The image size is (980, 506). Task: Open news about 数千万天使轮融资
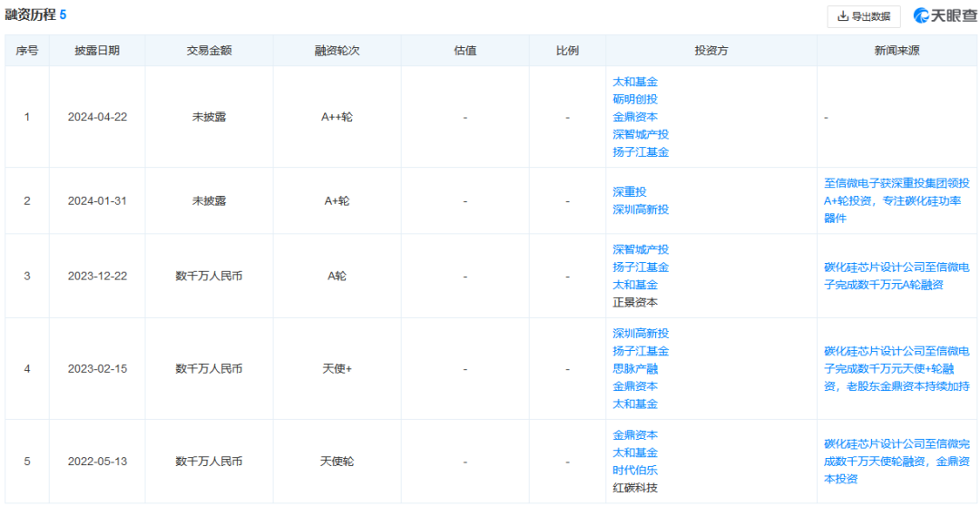897,461
